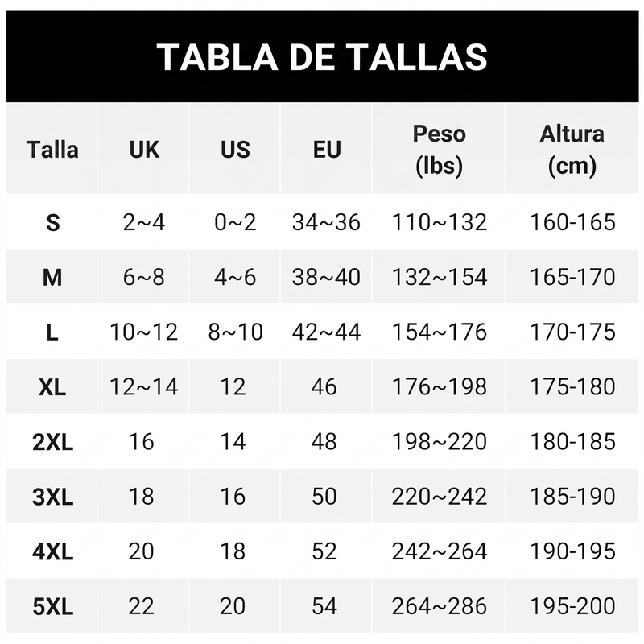Screen dimensions: 644x644
Task: Click the 3XL size row label
Action: click(x=52, y=496)
